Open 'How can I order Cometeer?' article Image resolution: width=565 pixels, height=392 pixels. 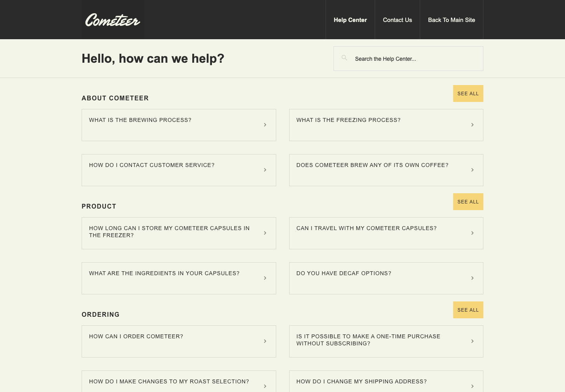(179, 341)
